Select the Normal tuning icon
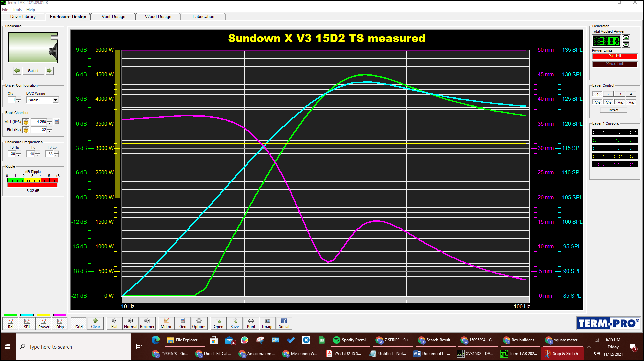This screenshot has height=361, width=644. [x=130, y=323]
